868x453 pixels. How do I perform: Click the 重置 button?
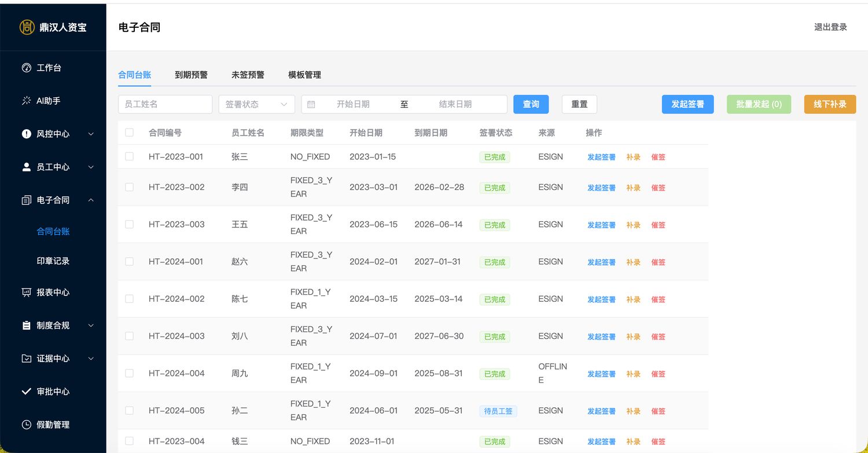click(579, 104)
